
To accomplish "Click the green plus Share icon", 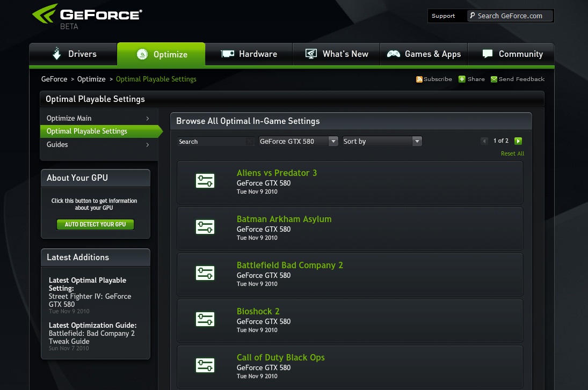I will click(462, 79).
